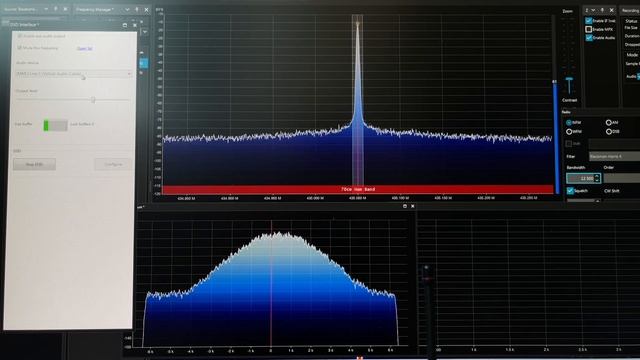Viewport: 640px width, 360px height.
Task: Float the IF spectrum panel window
Action: (x=404, y=206)
